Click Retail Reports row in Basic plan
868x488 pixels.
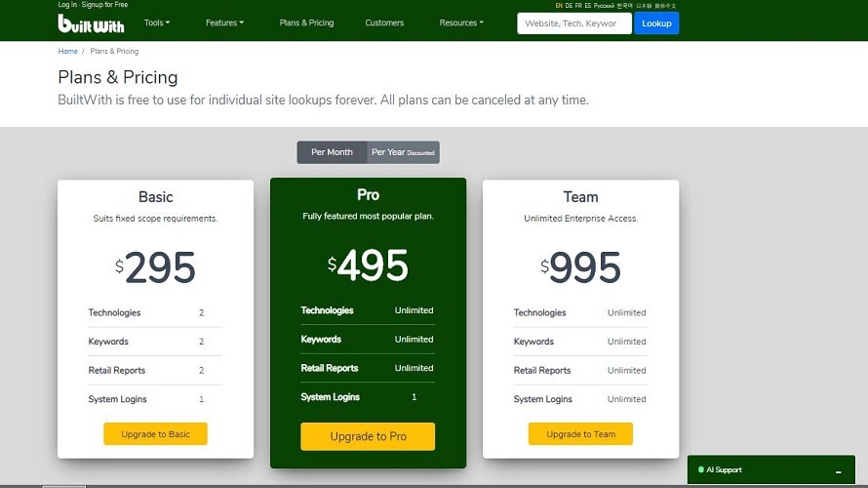tap(155, 370)
